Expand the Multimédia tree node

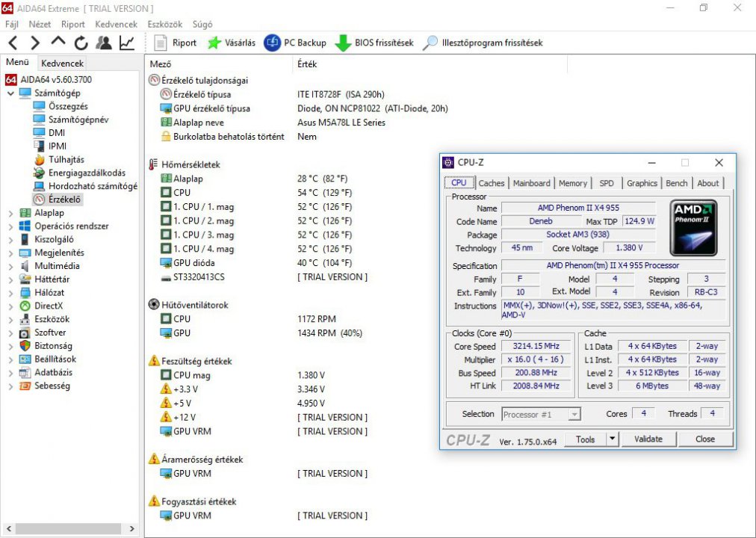10,266
